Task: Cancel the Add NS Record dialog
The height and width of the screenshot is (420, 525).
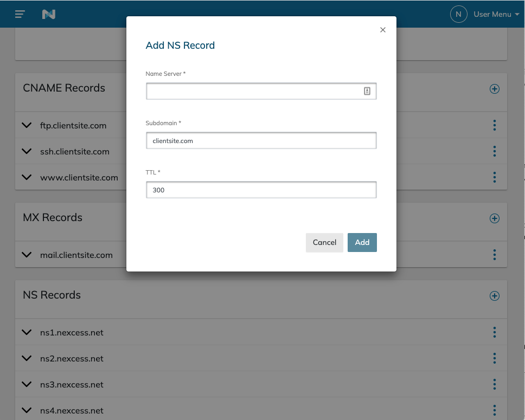Action: tap(324, 242)
